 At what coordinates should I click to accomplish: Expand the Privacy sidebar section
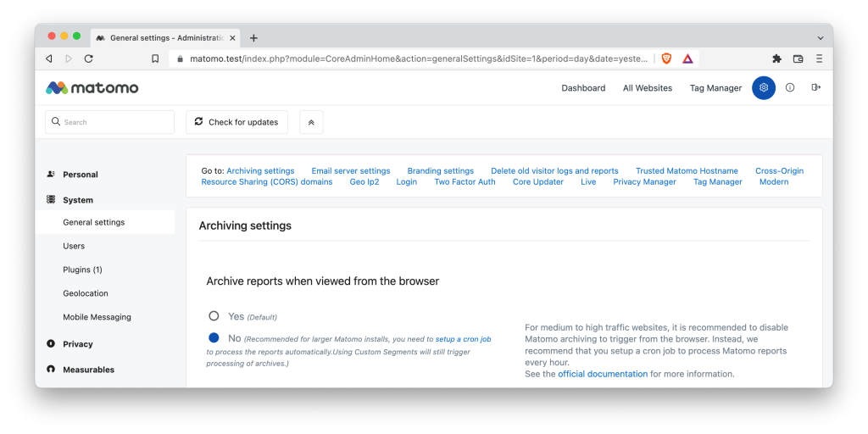(78, 344)
